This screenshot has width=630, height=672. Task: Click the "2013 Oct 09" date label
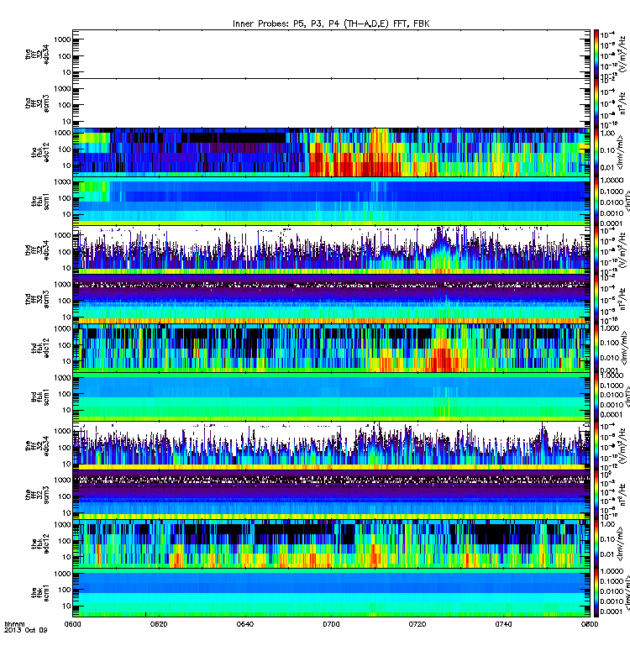[25, 630]
